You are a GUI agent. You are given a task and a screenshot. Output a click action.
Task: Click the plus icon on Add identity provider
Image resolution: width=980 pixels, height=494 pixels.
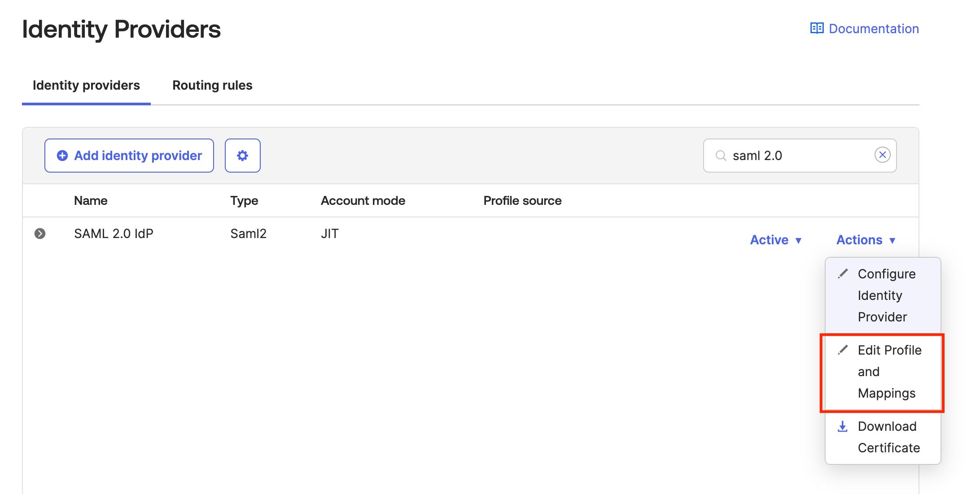pos(62,156)
